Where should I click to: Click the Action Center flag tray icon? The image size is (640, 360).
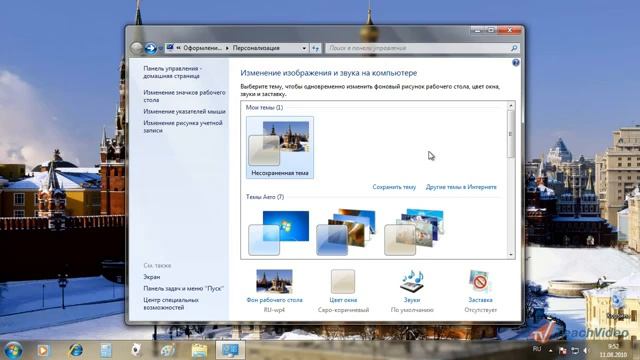(562, 350)
